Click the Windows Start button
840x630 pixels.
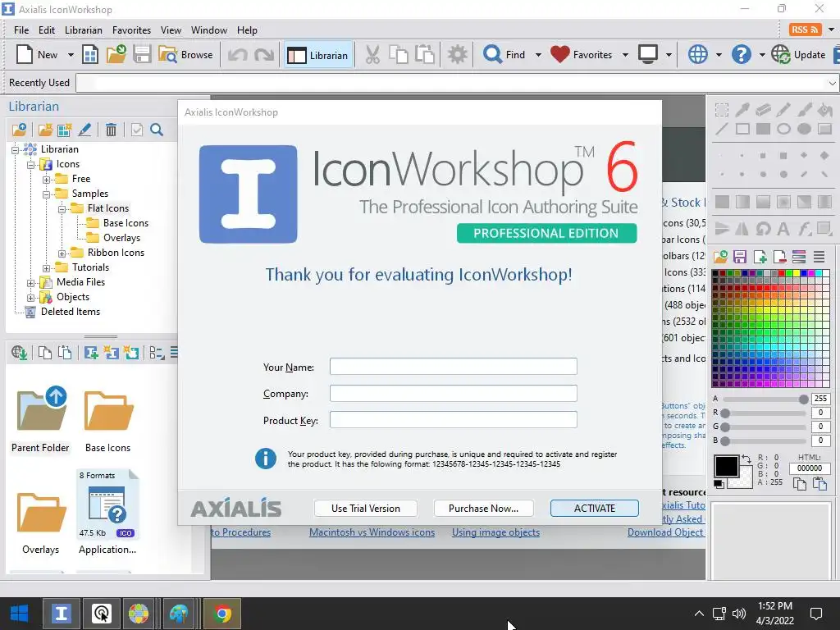20,614
